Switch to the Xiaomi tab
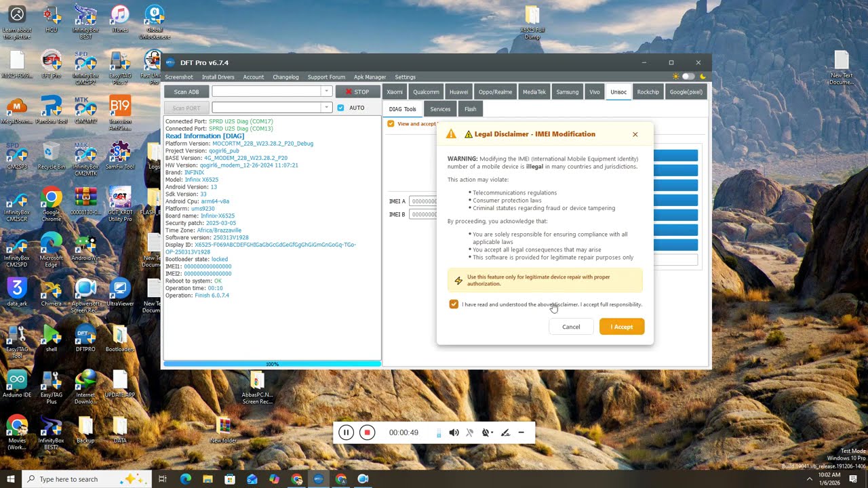This screenshot has width=868, height=488. tap(395, 92)
